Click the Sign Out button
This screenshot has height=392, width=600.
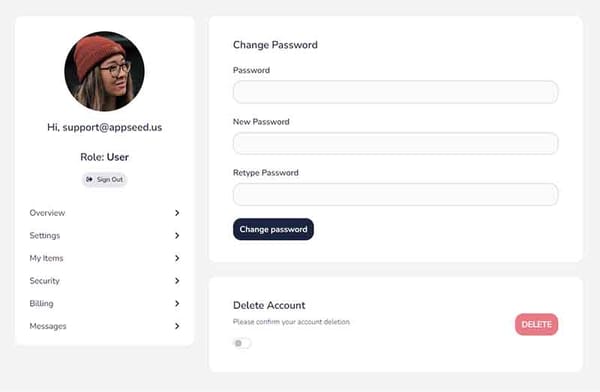click(104, 179)
